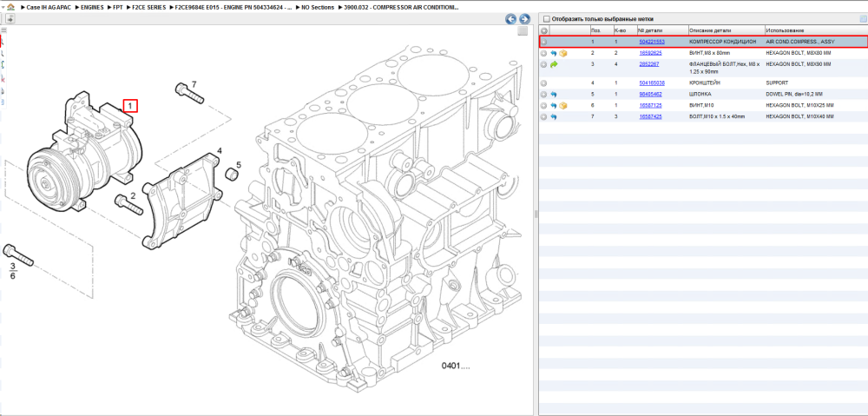
Task: Click the small square diagram options button
Action: coord(522,31)
